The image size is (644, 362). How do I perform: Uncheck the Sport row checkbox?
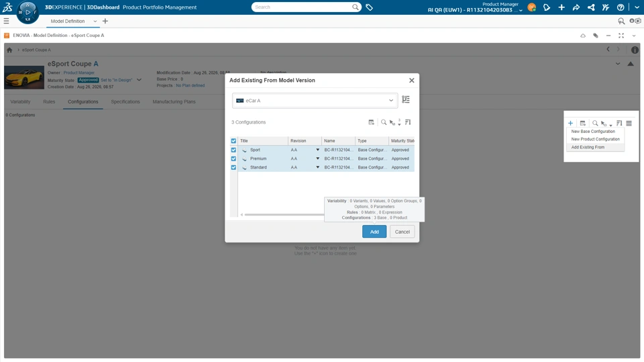[x=233, y=150]
